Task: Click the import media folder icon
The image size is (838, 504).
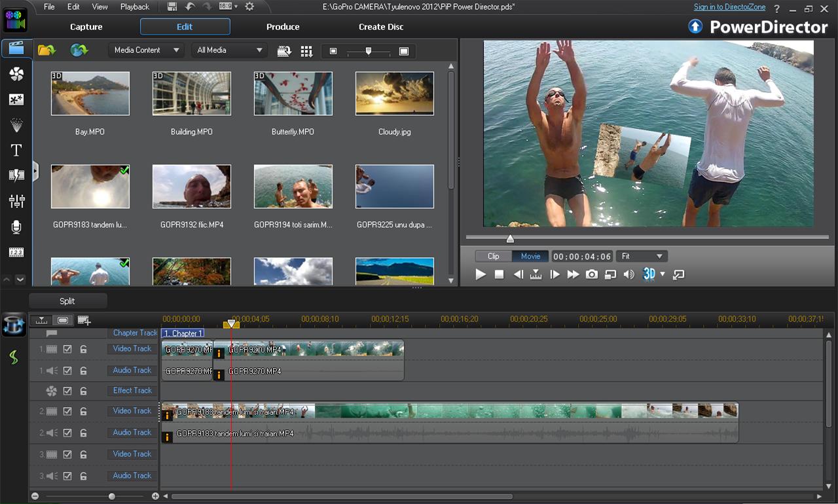Action: (46, 50)
